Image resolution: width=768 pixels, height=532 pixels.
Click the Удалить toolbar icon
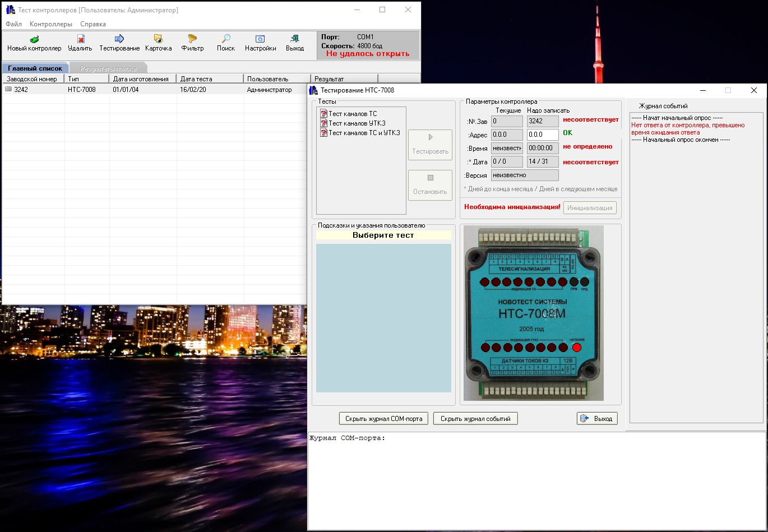pyautogui.click(x=80, y=39)
